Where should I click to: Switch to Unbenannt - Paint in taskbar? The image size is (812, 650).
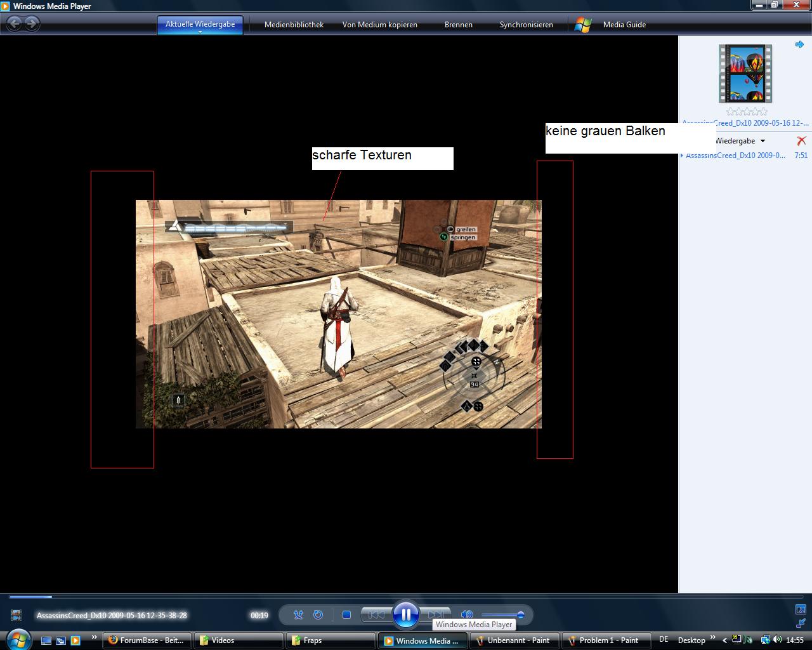pos(514,640)
